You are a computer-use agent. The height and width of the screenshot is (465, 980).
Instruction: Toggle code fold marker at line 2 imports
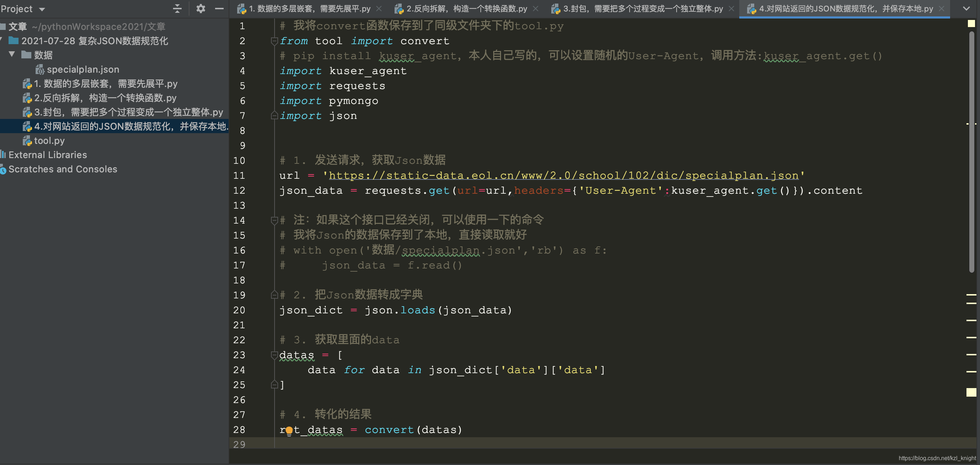point(274,41)
